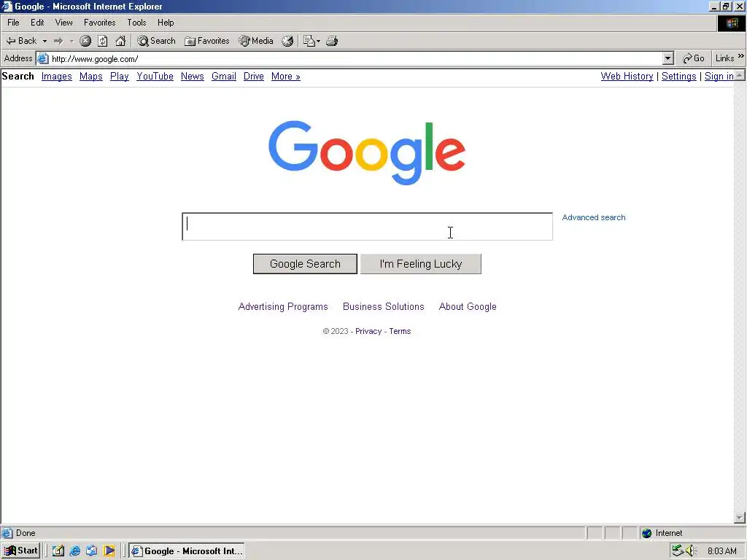Click the volume speaker tray icon
747x560 pixels.
tap(692, 551)
